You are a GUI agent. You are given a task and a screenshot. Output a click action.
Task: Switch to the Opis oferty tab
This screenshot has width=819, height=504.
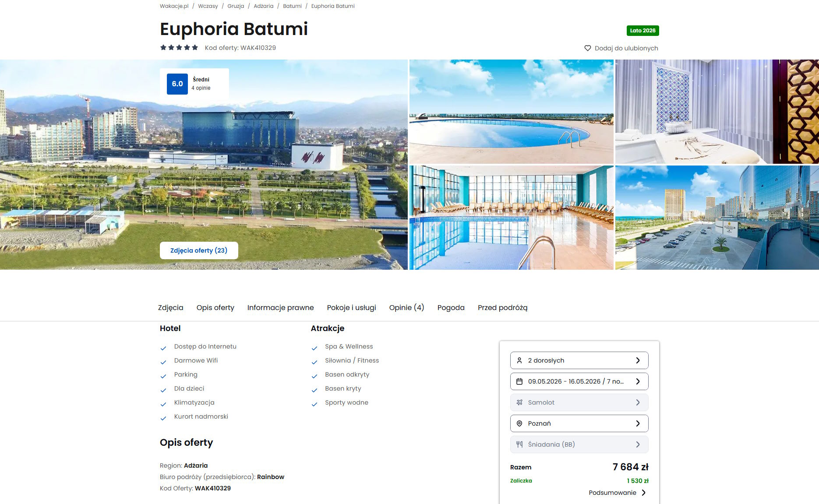pyautogui.click(x=215, y=307)
